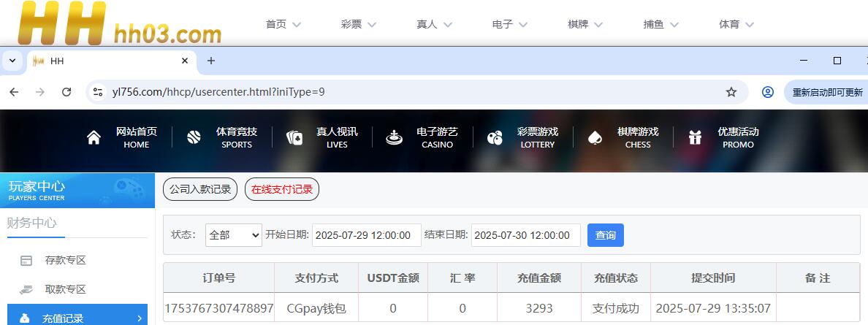Click 重新启动即可更新 update button

click(827, 92)
